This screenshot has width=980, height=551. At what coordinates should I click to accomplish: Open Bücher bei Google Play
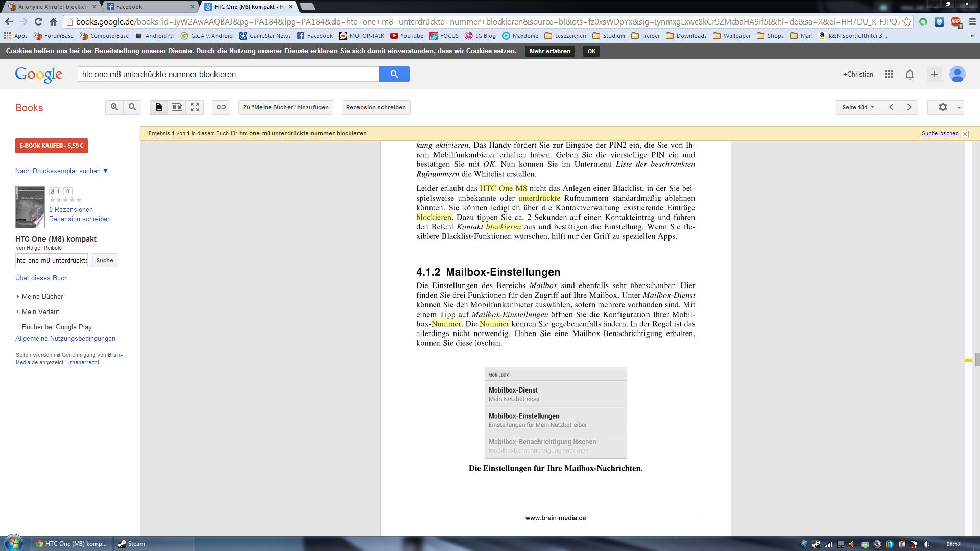click(57, 327)
